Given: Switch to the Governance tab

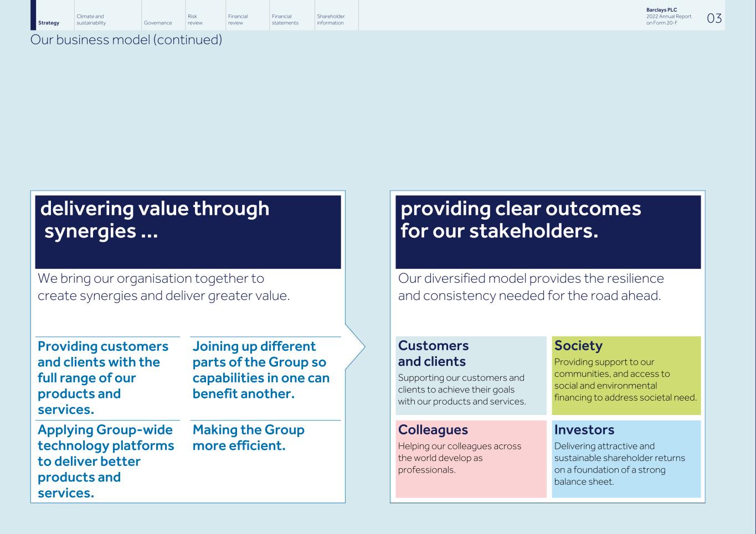Looking at the screenshot, I should pos(158,23).
